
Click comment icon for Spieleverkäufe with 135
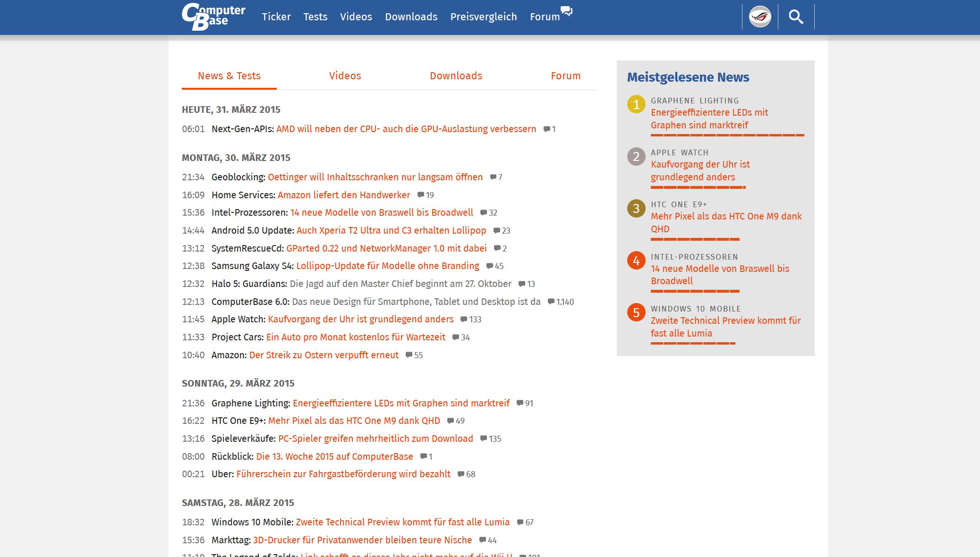[484, 439]
